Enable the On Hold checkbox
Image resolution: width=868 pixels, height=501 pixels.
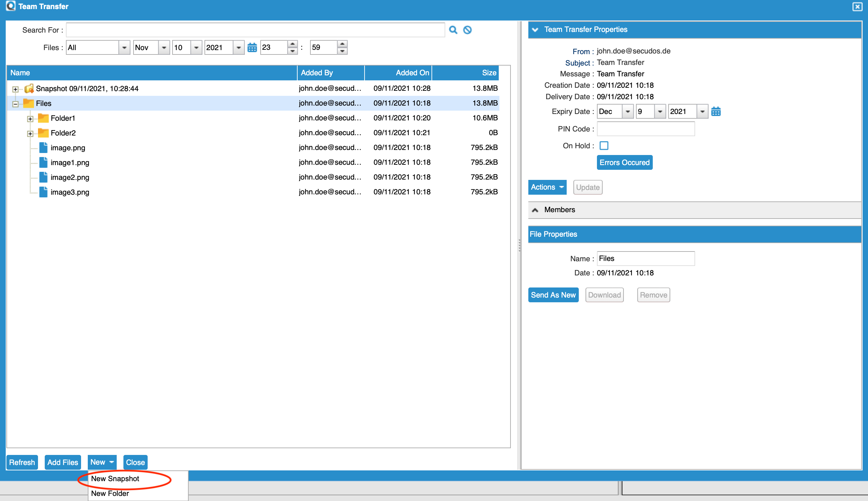click(604, 146)
